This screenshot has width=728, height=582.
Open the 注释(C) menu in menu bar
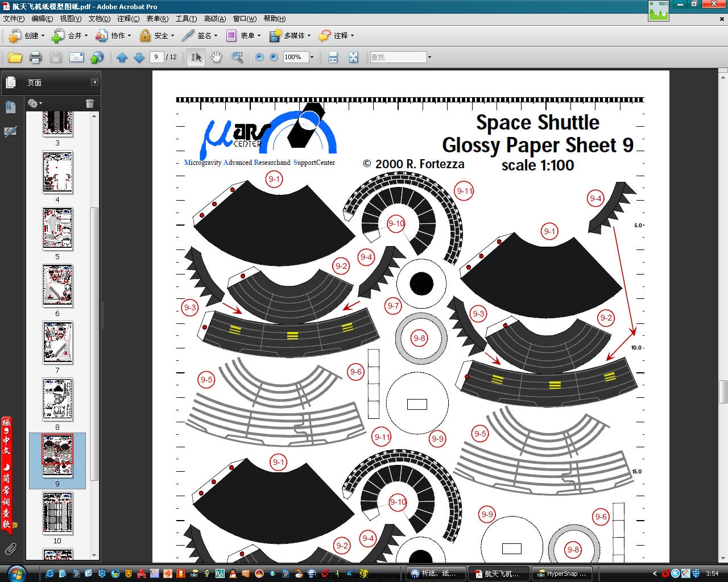coord(128,19)
